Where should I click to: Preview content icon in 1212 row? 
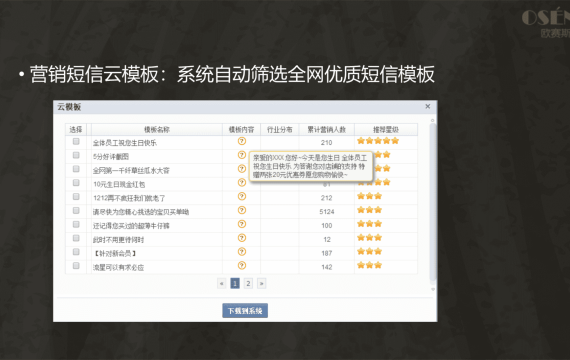(242, 196)
